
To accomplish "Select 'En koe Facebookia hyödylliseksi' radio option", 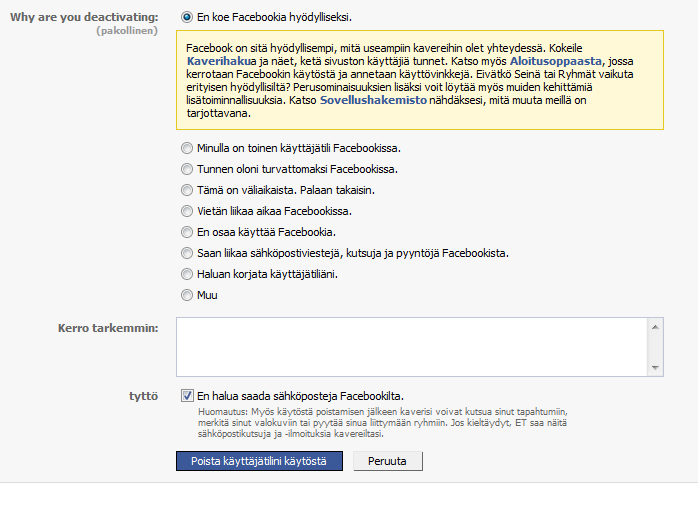I will 187,17.
